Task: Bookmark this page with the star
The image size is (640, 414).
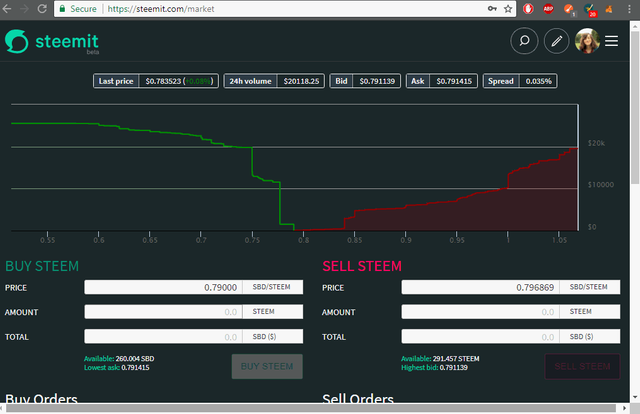Action: 508,9
